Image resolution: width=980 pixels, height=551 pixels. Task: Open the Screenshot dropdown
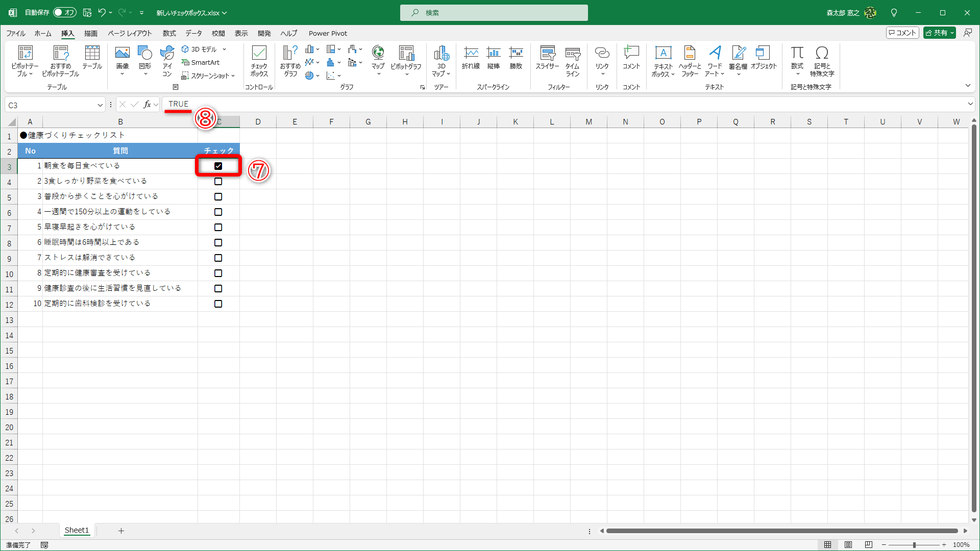pos(208,76)
